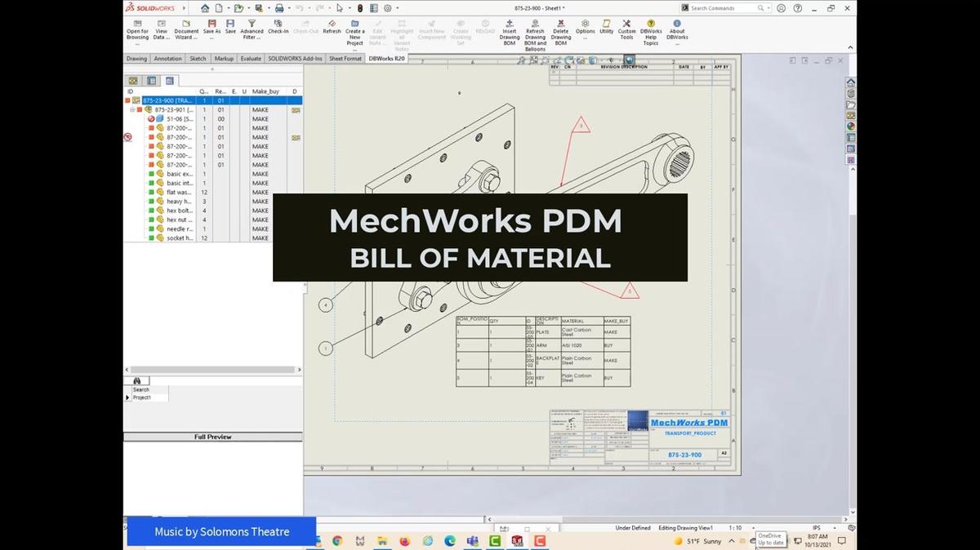
Task: Open Firefox from the Windows taskbar
Action: click(404, 540)
